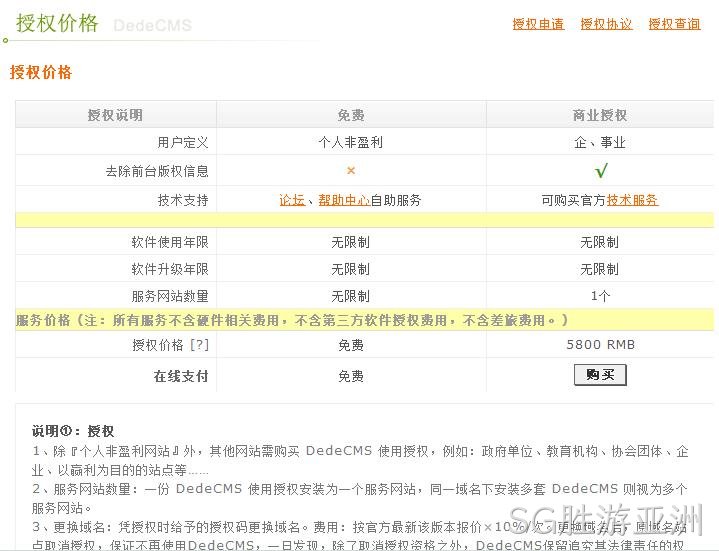This screenshot has height=551, width=719.
Task: Select the 企、事业 cell
Action: click(x=600, y=143)
